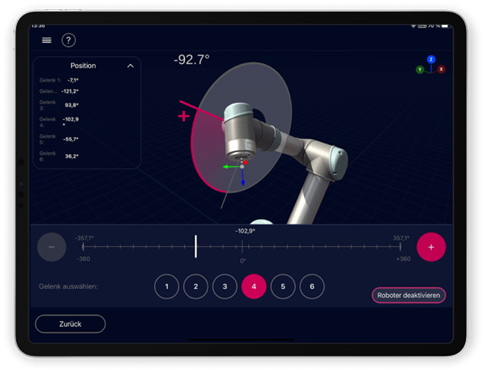Viewport: 485px width, 372px height.
Task: Click the pink plus rotation indicator in 3D view
Action: (184, 116)
